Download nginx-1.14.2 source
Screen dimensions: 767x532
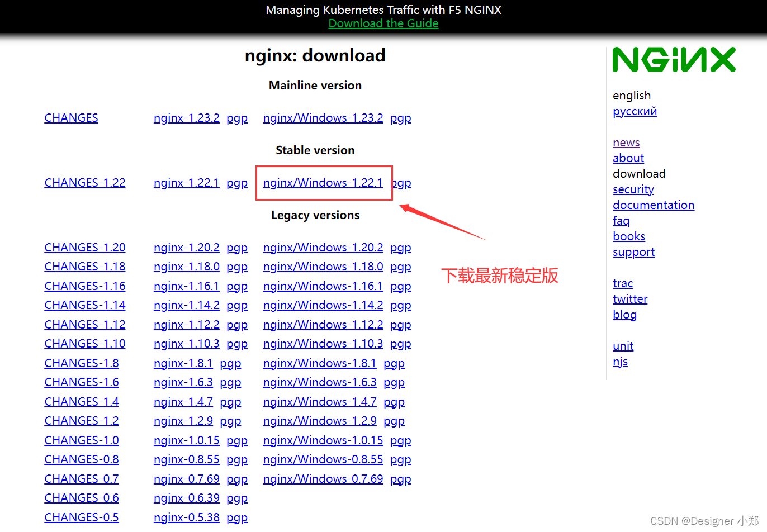pos(187,305)
